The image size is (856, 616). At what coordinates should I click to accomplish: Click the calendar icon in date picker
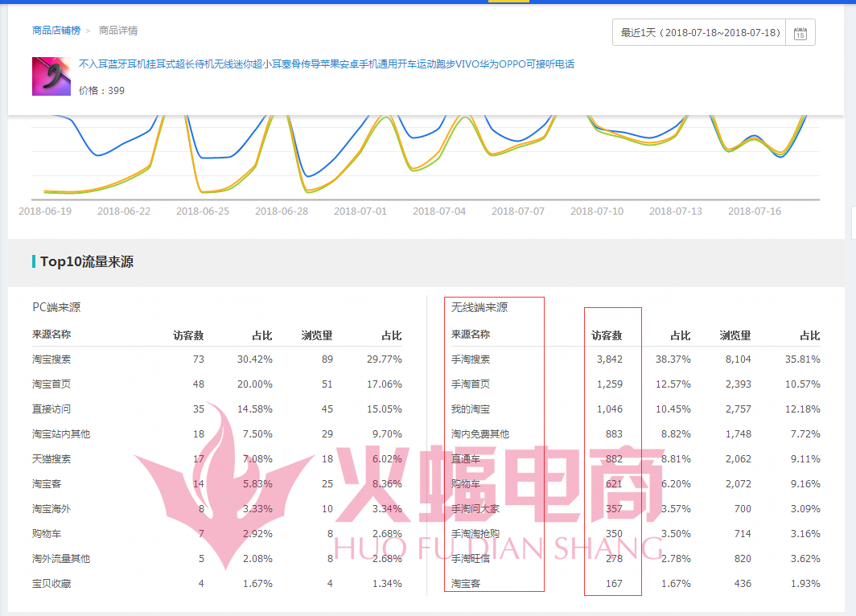[800, 33]
